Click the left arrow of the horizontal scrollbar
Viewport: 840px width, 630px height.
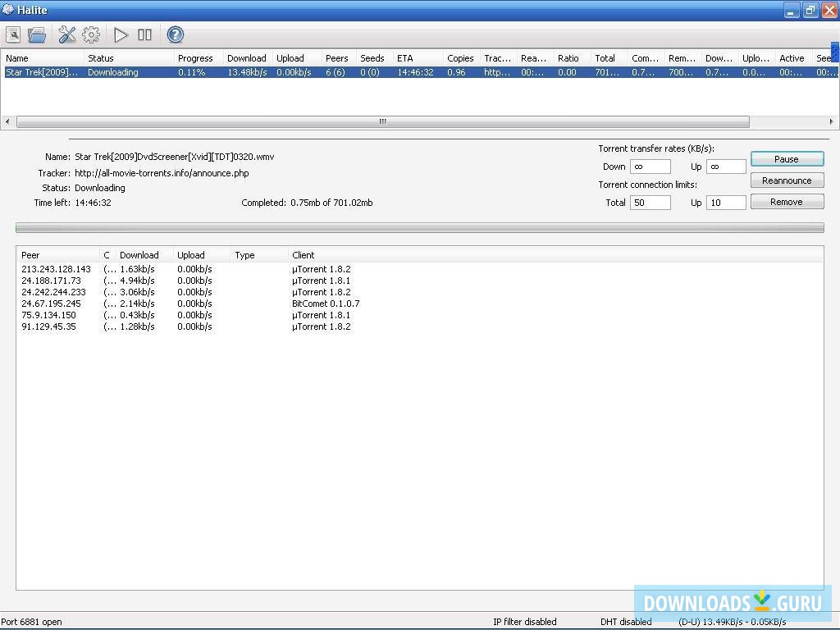click(x=7, y=121)
